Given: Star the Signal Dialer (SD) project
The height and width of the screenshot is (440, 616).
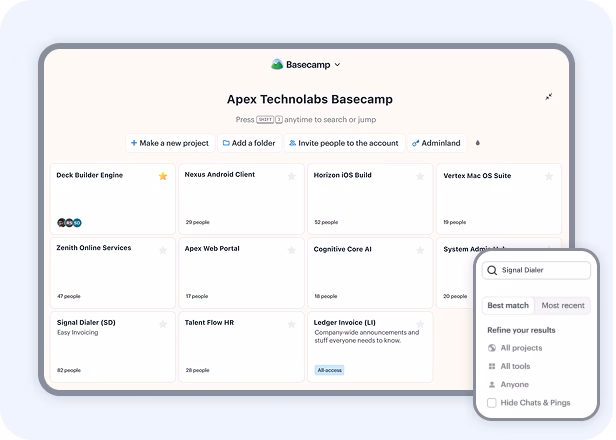Looking at the screenshot, I should [163, 324].
